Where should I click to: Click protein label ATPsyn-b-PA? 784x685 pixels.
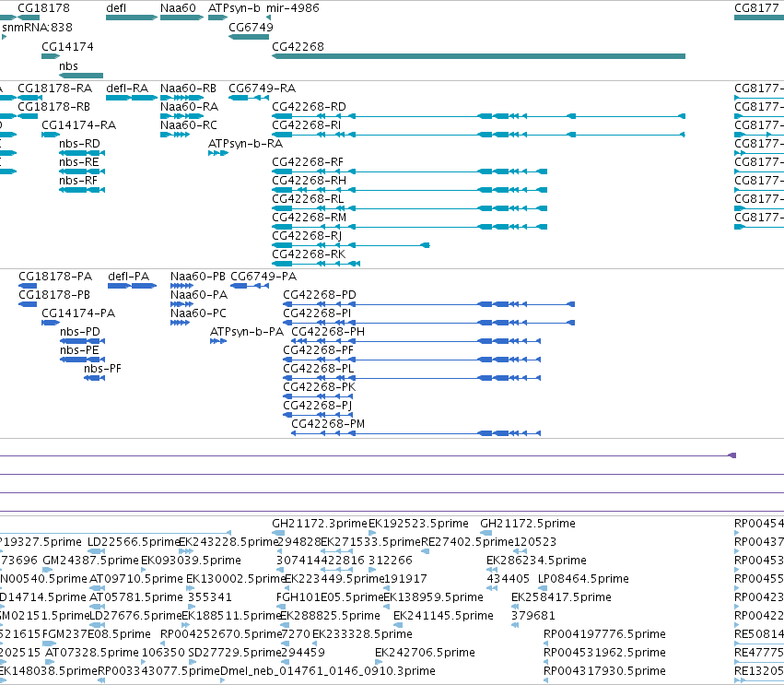[247, 332]
